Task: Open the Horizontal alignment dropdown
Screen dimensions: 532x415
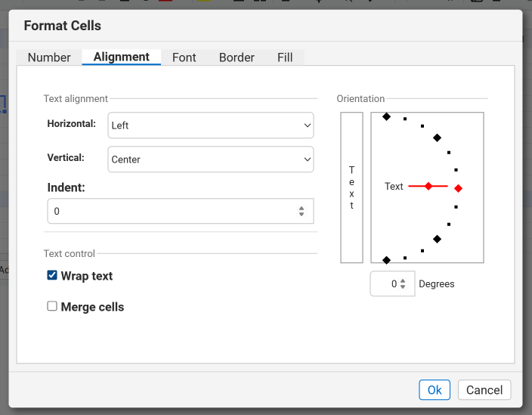Action: click(x=210, y=125)
